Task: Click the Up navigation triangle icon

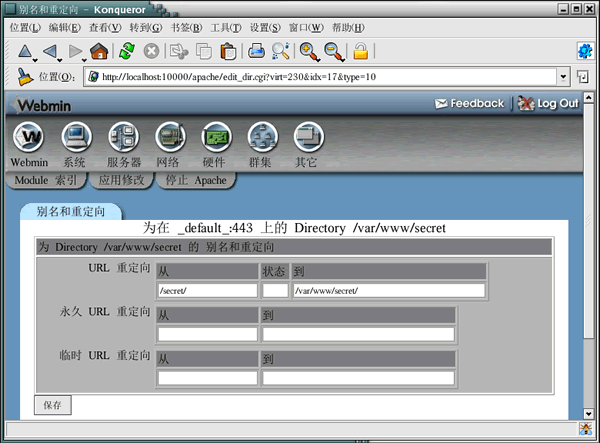Action: 25,51
